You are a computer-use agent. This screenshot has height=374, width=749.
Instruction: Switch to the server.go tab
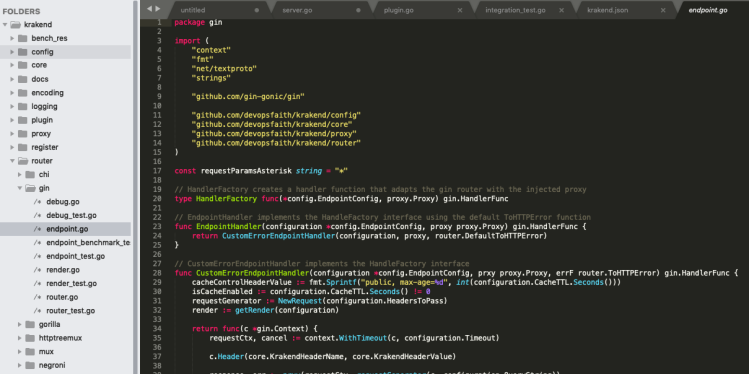(x=297, y=10)
